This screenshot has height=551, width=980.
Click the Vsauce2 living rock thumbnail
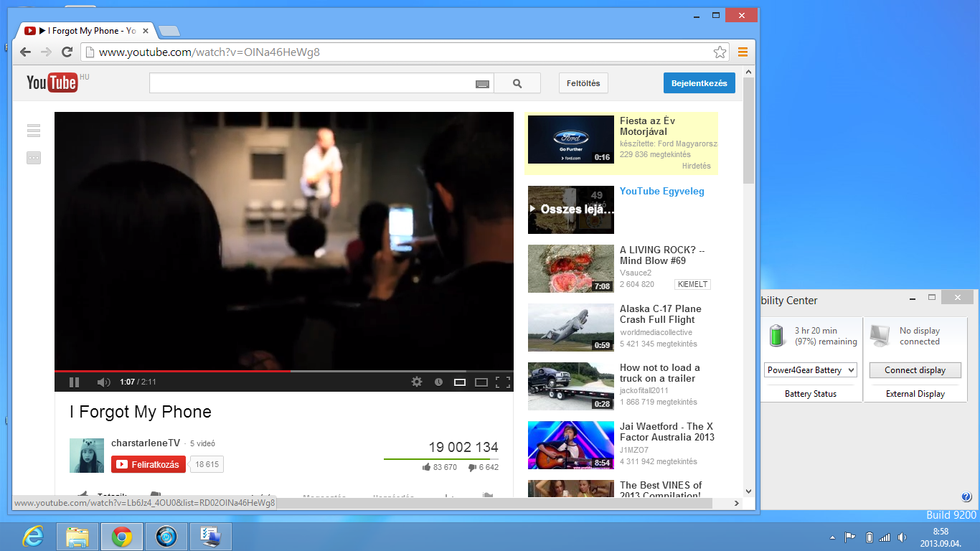571,269
